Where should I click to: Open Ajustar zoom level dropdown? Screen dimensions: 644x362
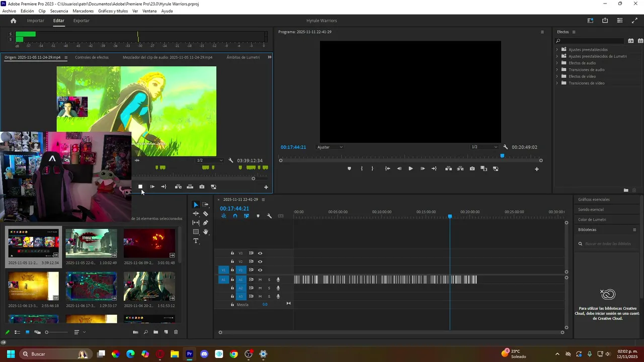pos(330,147)
